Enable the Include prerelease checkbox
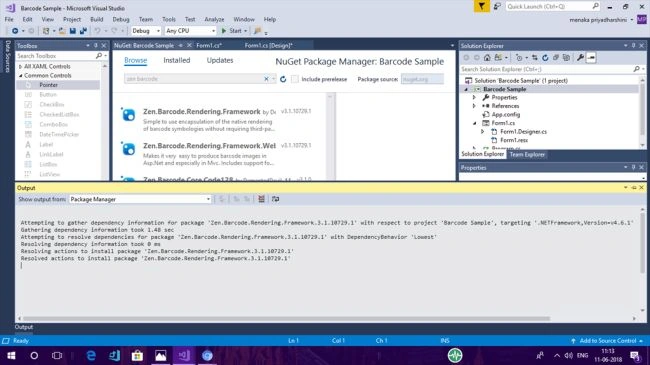This screenshot has height=365, width=650. point(295,79)
